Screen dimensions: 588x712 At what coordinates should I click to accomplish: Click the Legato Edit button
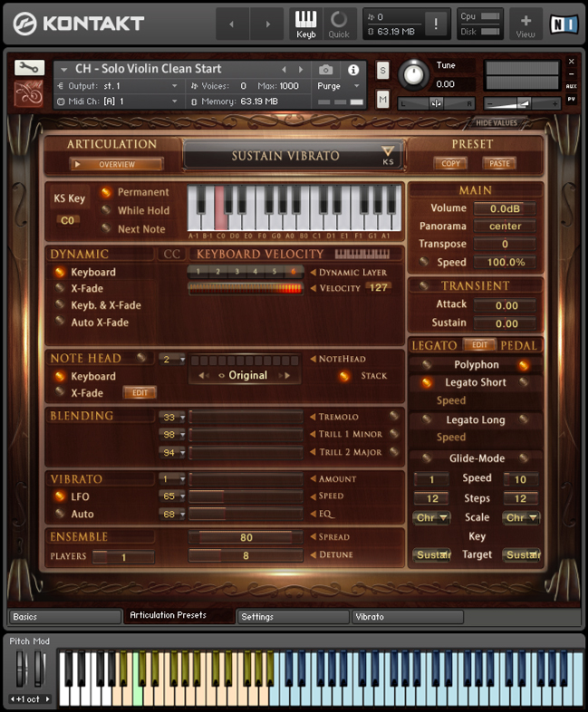click(479, 345)
